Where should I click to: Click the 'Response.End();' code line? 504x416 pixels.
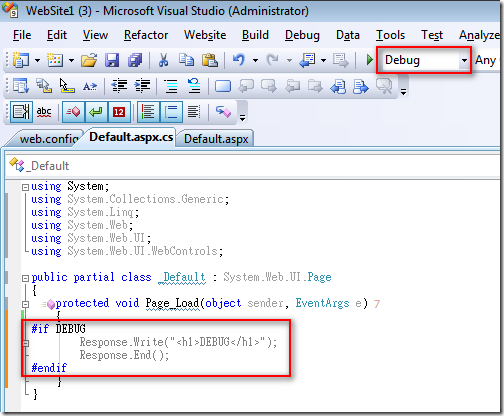pyautogui.click(x=124, y=355)
